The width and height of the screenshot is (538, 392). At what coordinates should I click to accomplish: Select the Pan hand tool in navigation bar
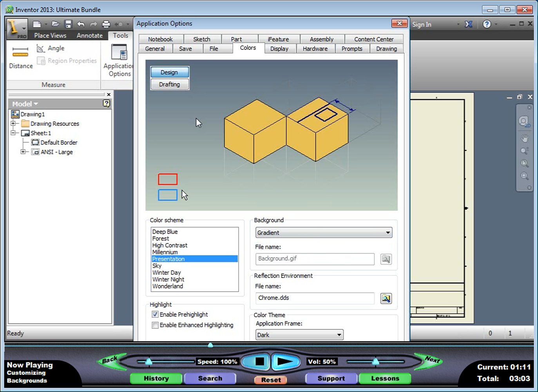(x=524, y=138)
